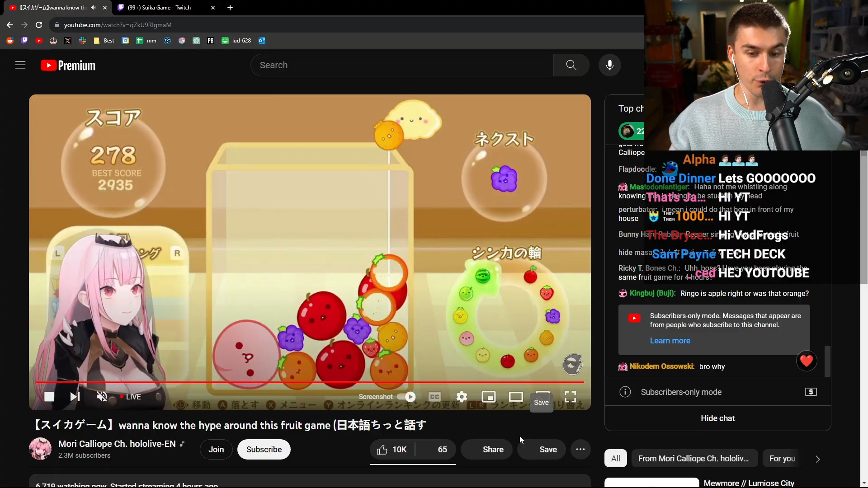868x488 pixels.
Task: Open the Google Calendar bookmark
Action: pyautogui.click(x=126, y=41)
